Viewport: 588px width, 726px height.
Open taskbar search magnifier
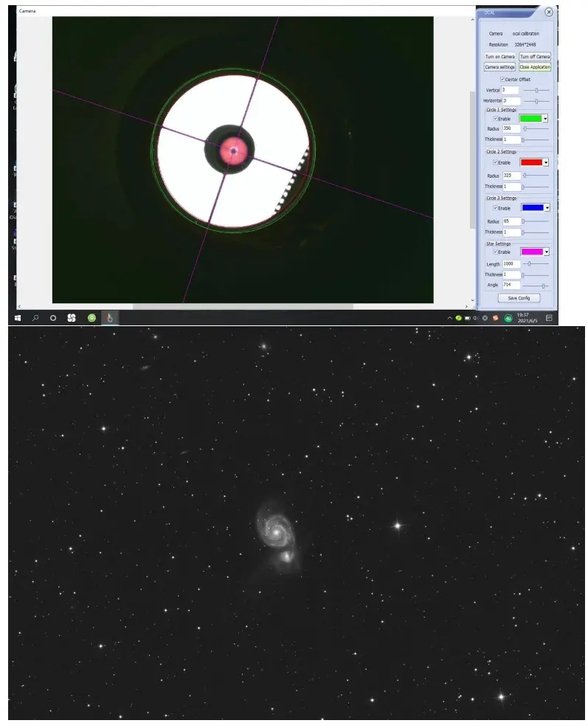pos(35,318)
